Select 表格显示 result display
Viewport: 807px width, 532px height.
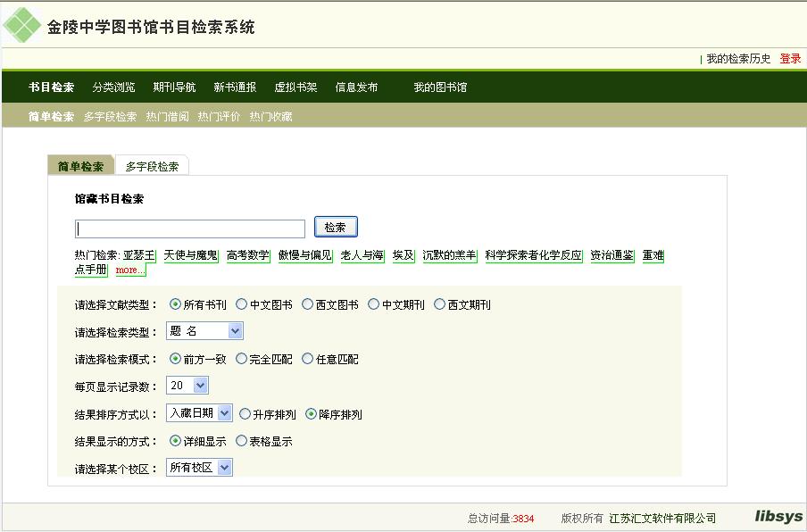pos(241,441)
